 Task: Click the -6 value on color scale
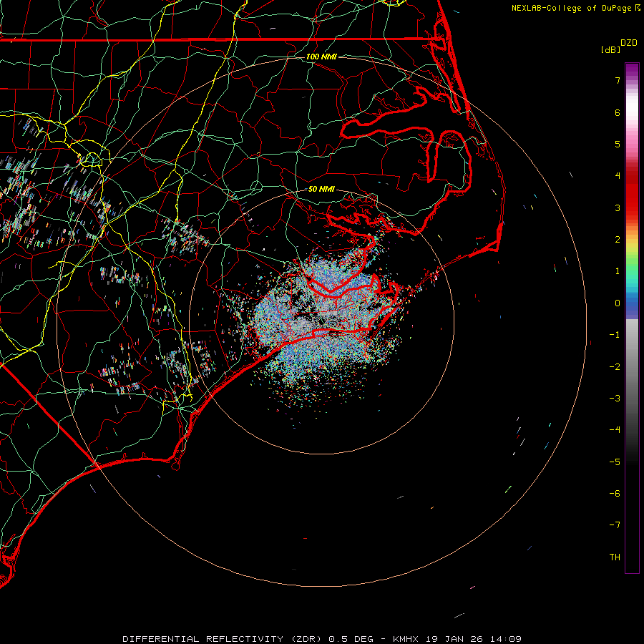pyautogui.click(x=615, y=494)
